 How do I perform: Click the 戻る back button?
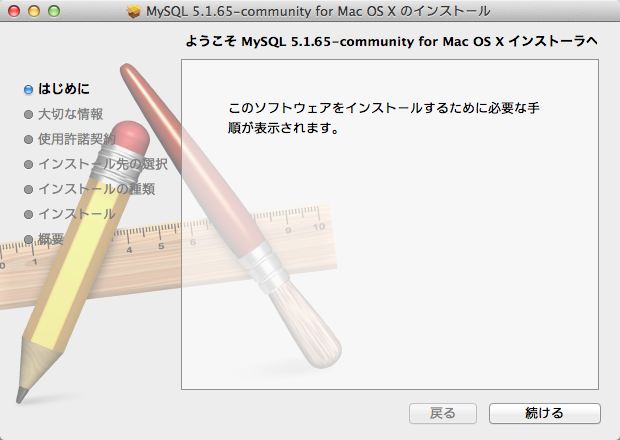[x=442, y=413]
